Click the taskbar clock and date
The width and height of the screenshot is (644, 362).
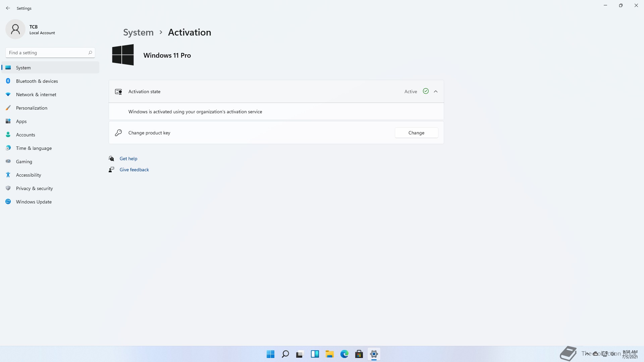[x=630, y=354]
